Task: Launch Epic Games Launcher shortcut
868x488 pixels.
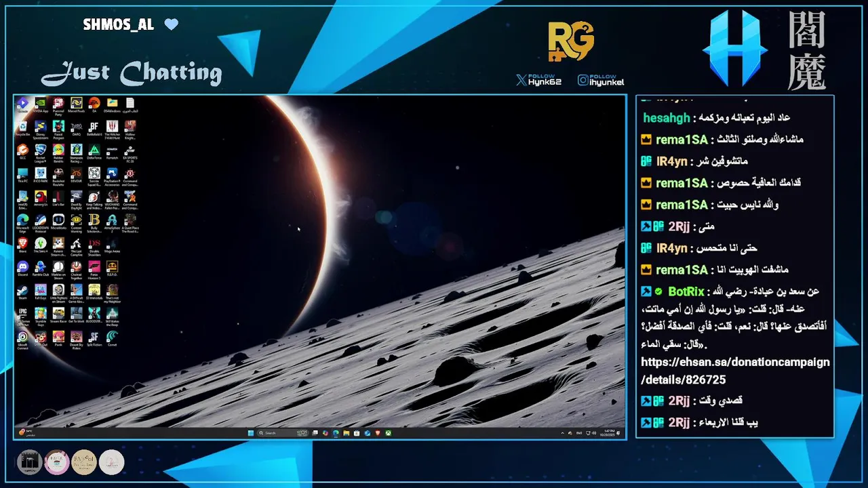Action: point(22,316)
